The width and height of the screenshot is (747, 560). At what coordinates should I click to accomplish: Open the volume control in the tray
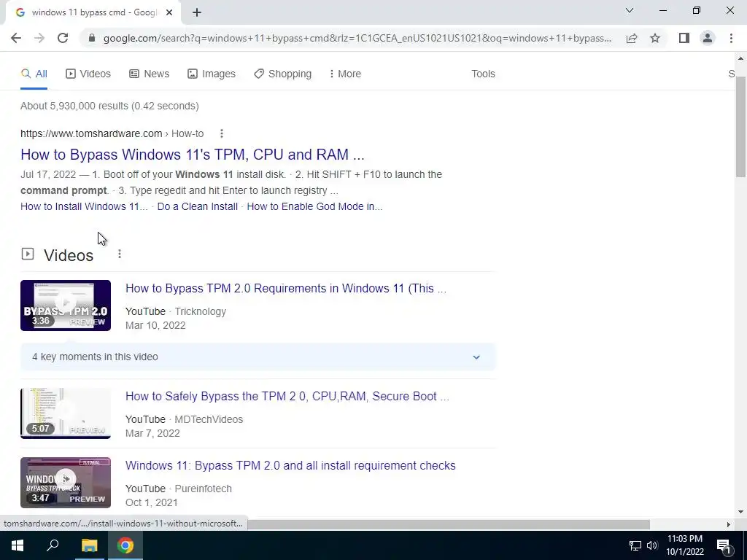click(x=651, y=545)
